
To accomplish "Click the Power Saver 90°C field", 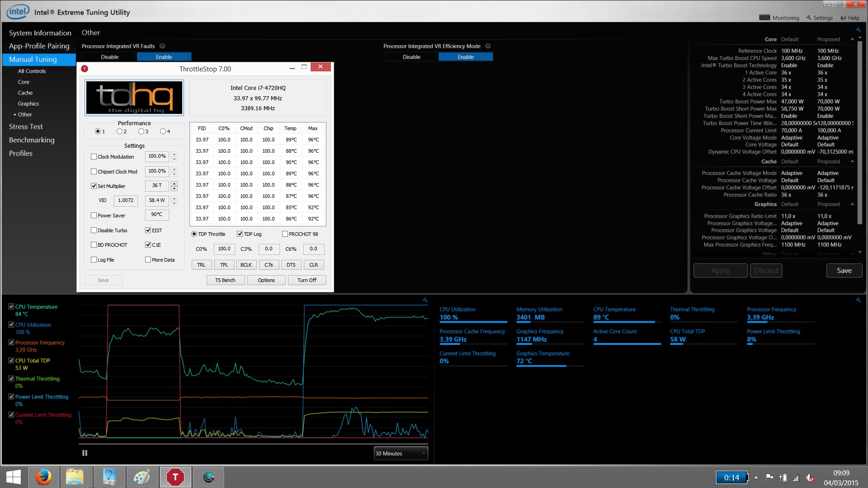I will tap(156, 215).
